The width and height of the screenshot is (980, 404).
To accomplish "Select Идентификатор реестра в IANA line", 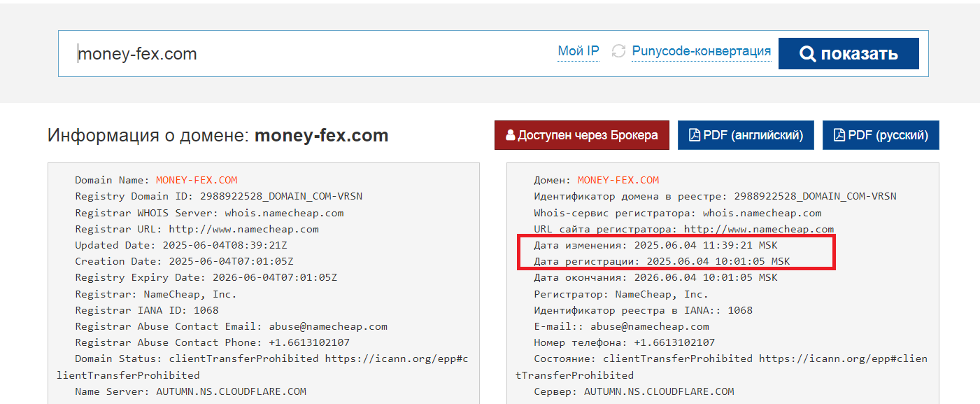I will click(643, 310).
